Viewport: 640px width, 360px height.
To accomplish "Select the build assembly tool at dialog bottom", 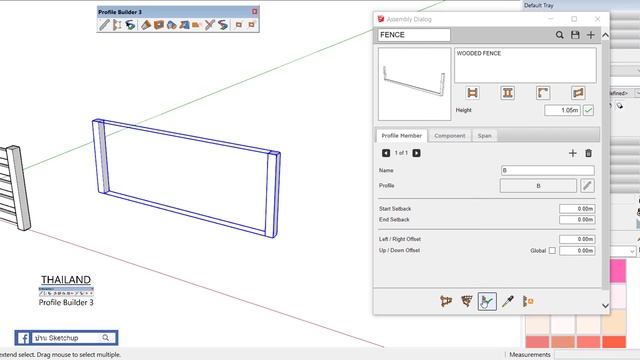I will 446,302.
